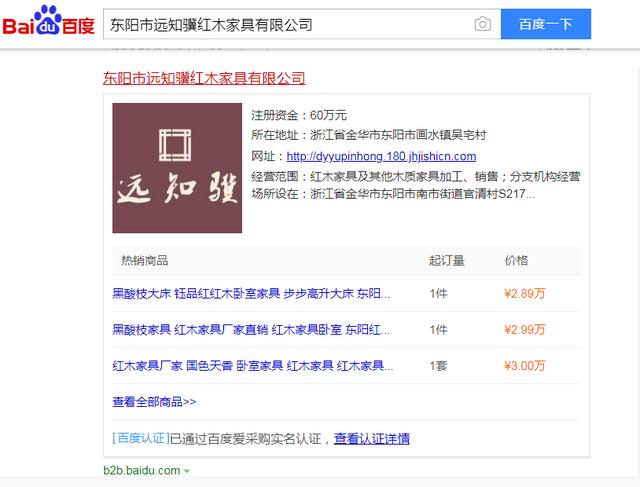This screenshot has width=640, height=487.
Task: Click the 起订量 column header
Action: click(x=447, y=260)
